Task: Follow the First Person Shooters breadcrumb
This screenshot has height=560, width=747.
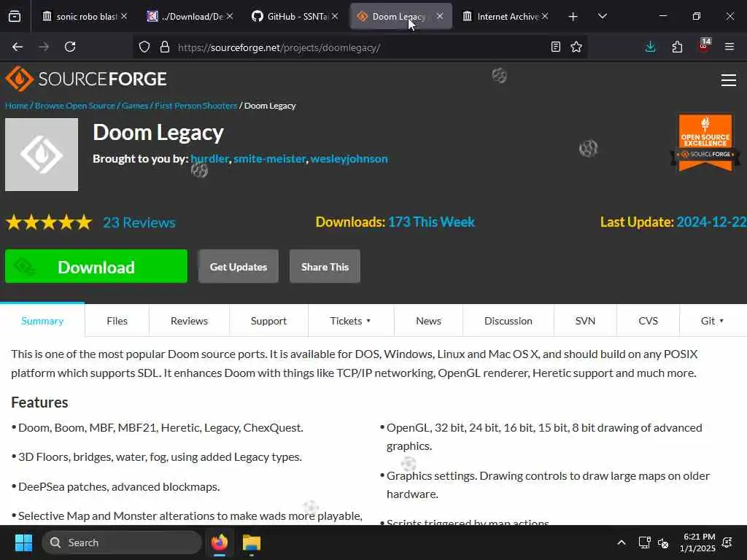Action: point(196,106)
